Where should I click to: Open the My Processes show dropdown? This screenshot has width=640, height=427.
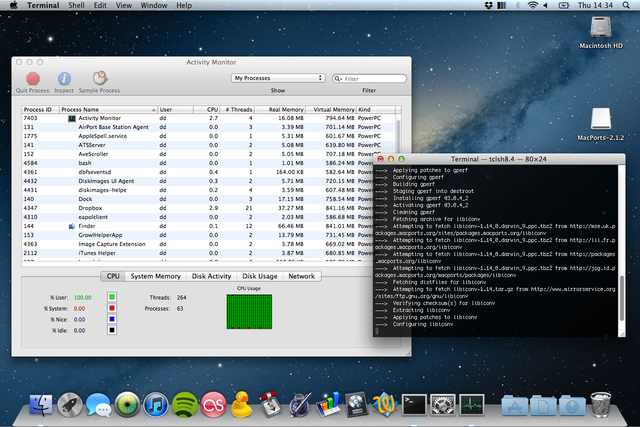(278, 78)
